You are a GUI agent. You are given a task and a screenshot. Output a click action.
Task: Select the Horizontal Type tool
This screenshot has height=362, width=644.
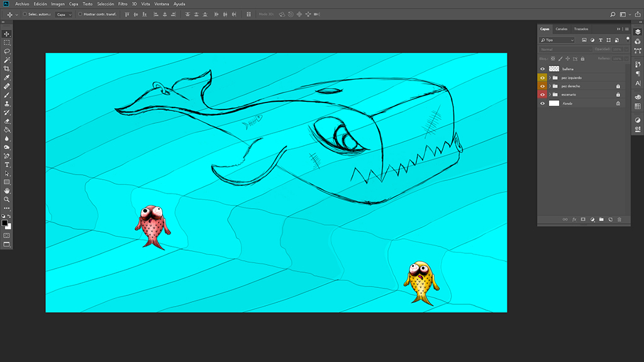click(x=7, y=165)
